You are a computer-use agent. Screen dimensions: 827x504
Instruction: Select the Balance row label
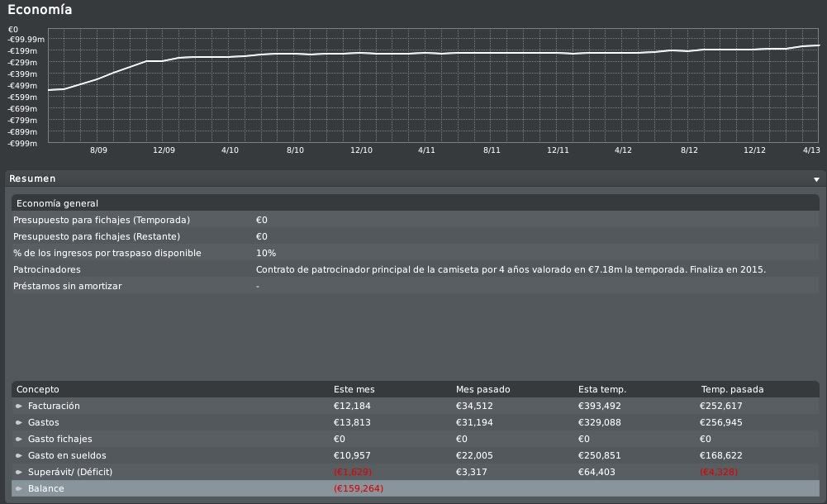pos(46,488)
